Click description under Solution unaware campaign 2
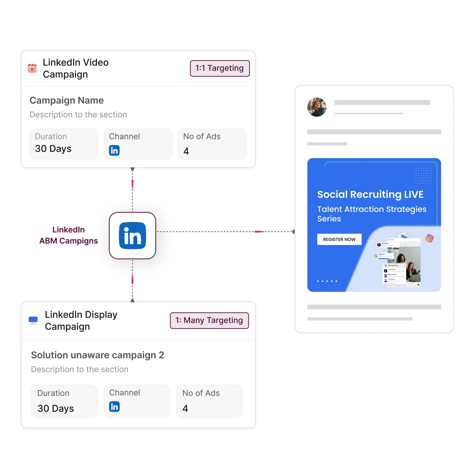The width and height of the screenshot is (476, 476). [80, 369]
